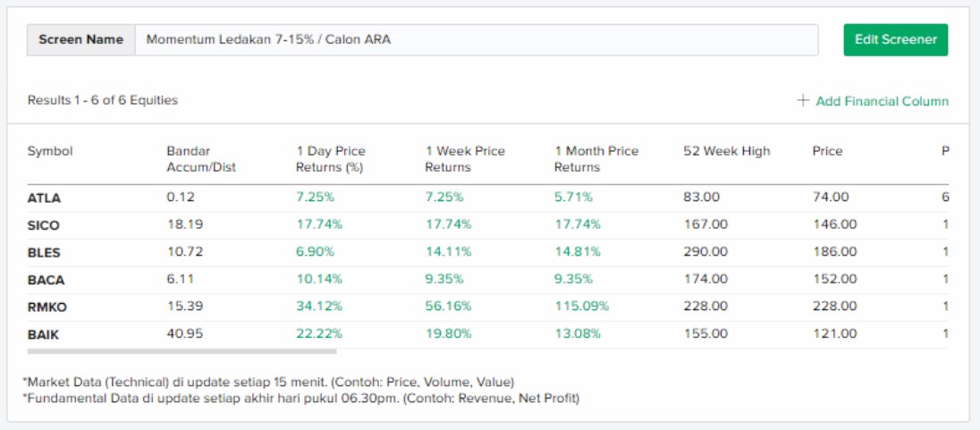This screenshot has height=430, width=980.
Task: Sort by the 1 Week Price Returns header
Action: [x=465, y=159]
